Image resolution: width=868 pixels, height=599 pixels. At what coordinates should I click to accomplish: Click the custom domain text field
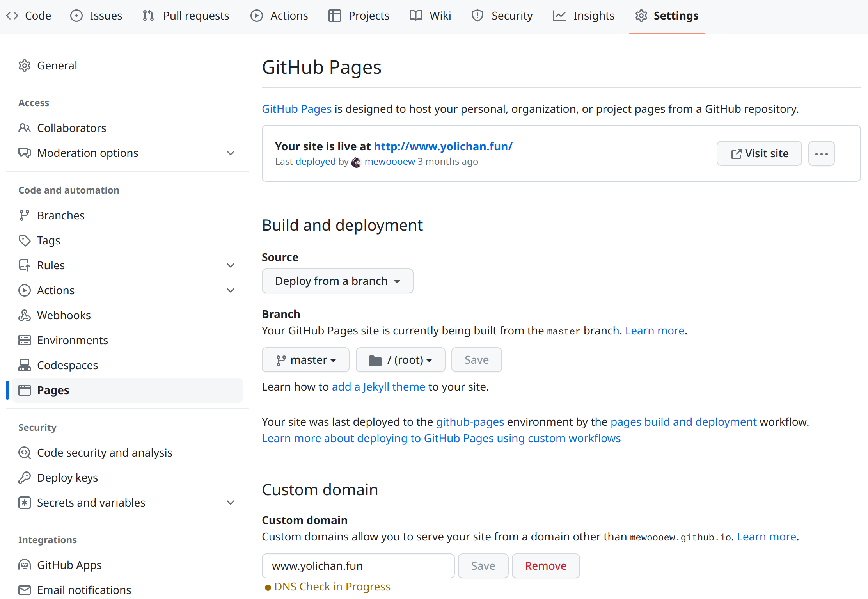click(x=358, y=566)
